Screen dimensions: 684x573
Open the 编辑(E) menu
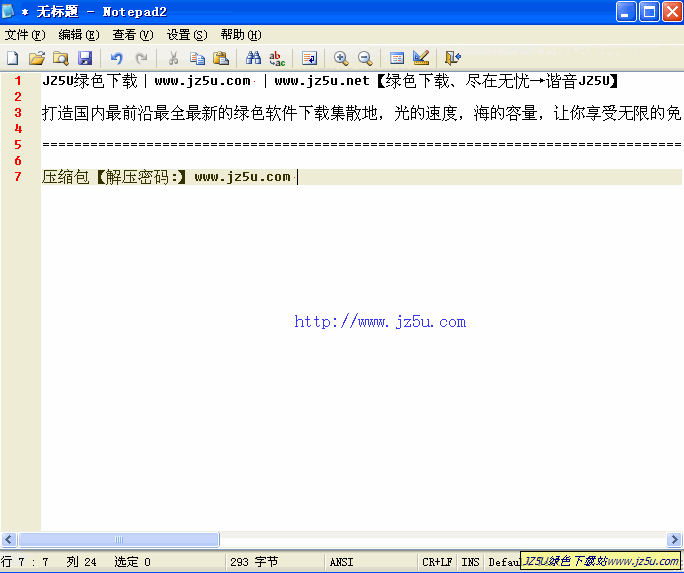79,35
